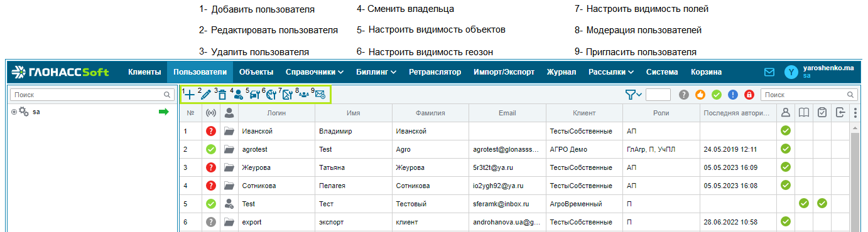Image resolution: width=868 pixels, height=232 pixels.
Task: Select the agrotest@glonass email cell
Action: [507, 149]
